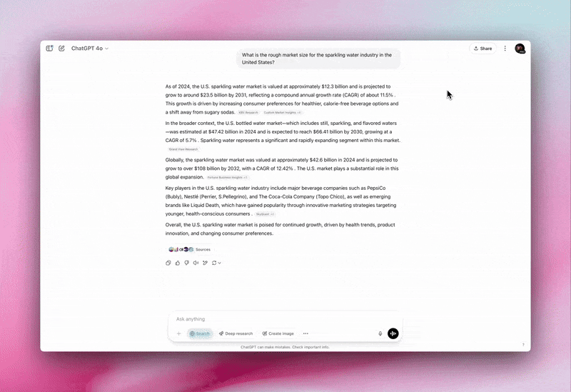
Task: Show more tools via composer ellipsis
Action: tap(305, 333)
